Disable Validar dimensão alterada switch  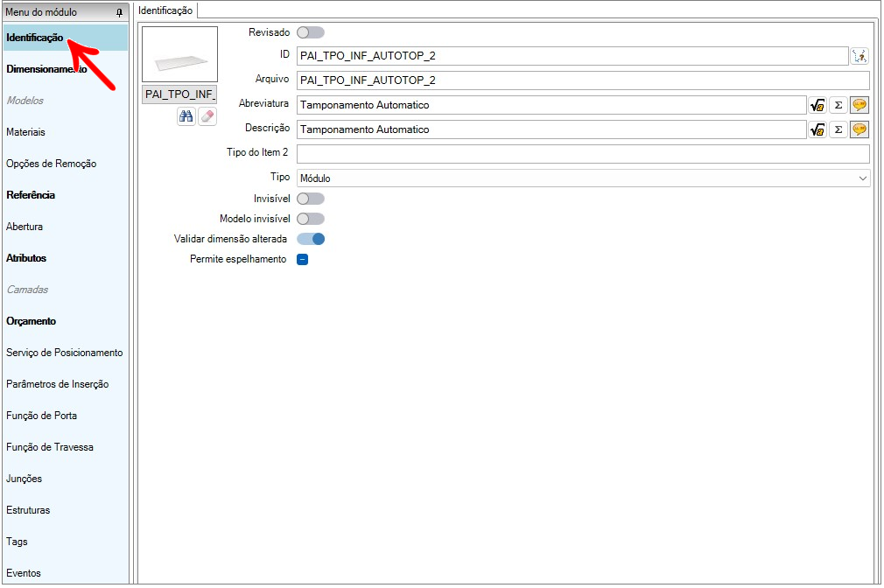click(x=311, y=239)
